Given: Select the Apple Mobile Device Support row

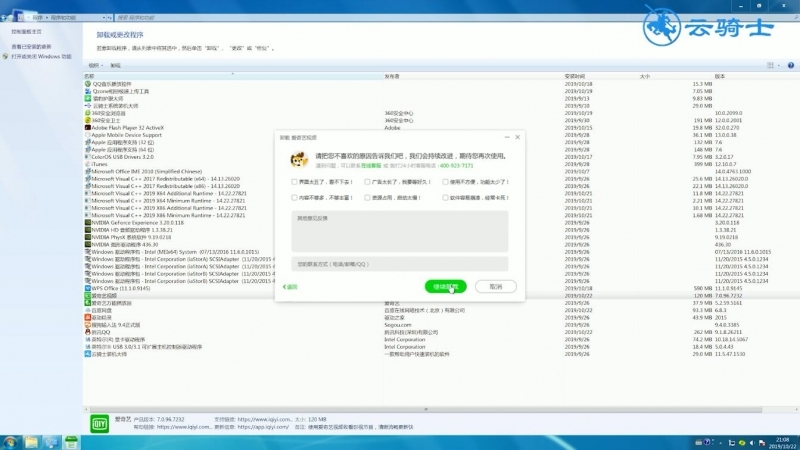Looking at the screenshot, I should click(x=441, y=135).
